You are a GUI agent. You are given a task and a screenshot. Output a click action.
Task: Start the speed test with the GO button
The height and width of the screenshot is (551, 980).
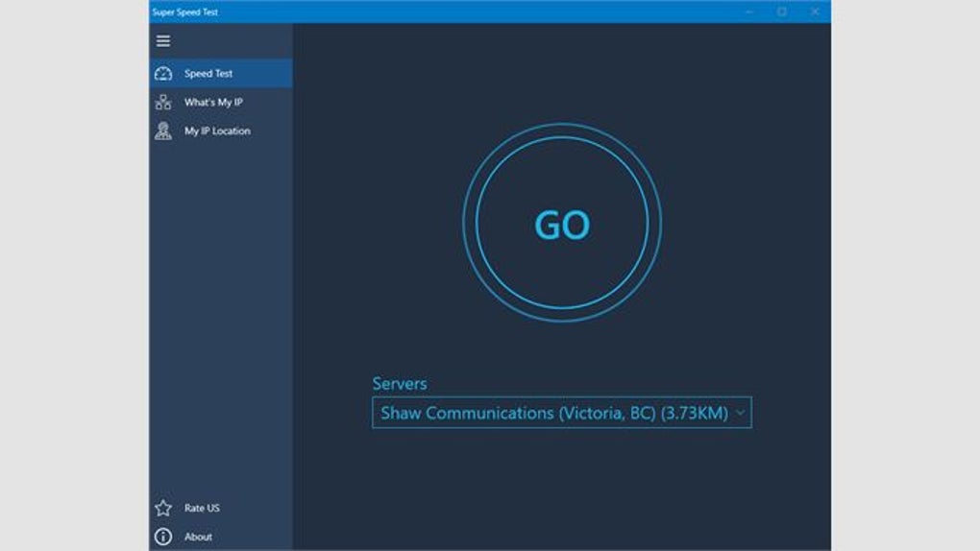562,223
